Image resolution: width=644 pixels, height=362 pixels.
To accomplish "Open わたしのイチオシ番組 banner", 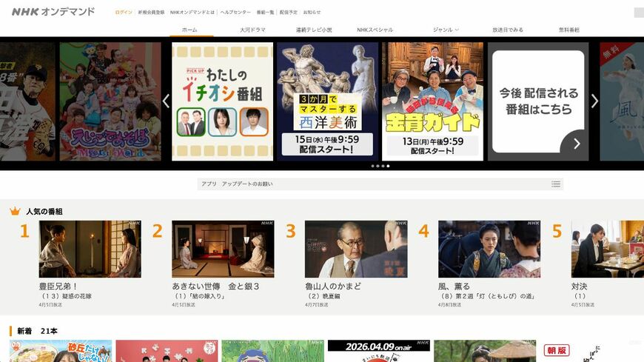I will click(222, 101).
